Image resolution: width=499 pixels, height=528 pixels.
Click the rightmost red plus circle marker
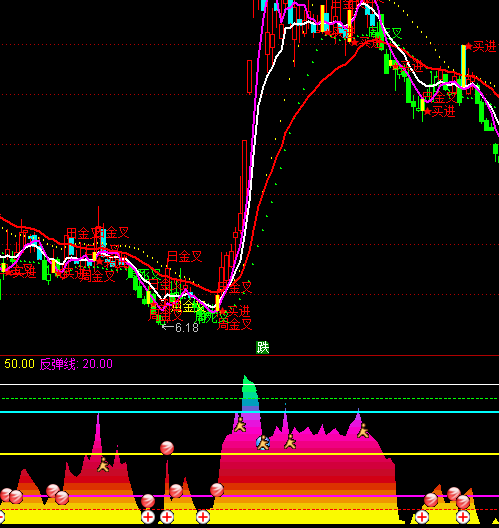pos(463,516)
